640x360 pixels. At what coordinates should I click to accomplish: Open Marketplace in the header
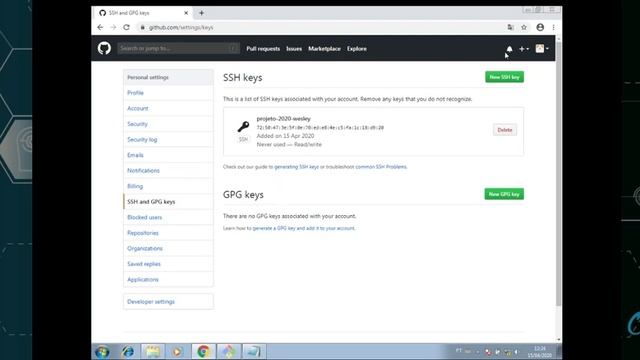pyautogui.click(x=324, y=49)
